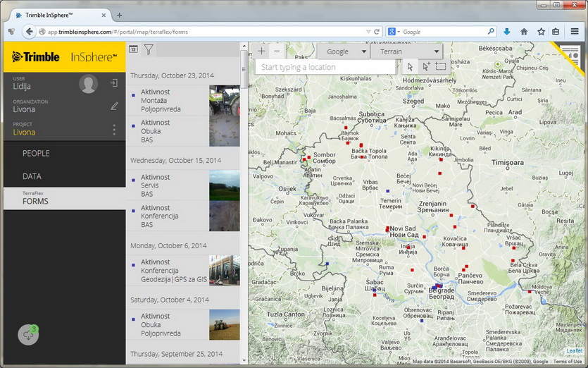Click the sign-out icon next to Lidija

(114, 83)
